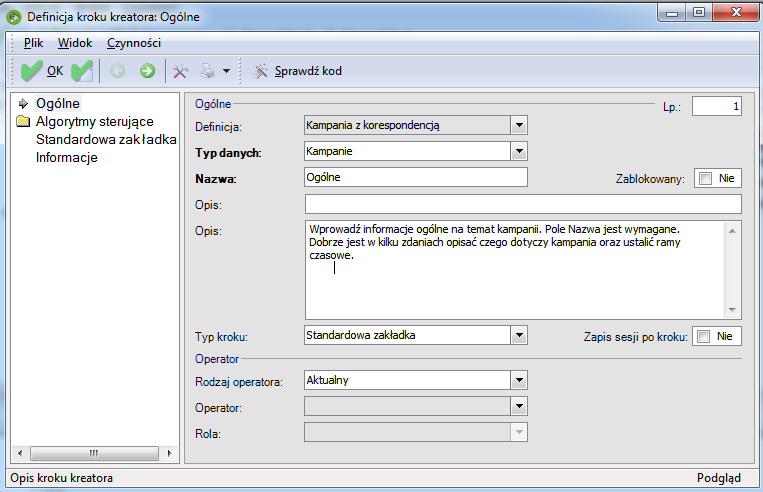Click the Lp. number field

[x=717, y=106]
